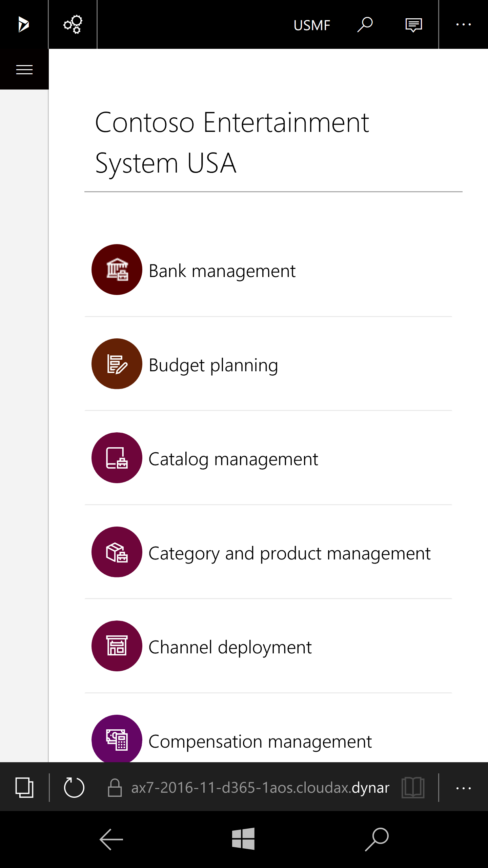The image size is (488, 868).
Task: Select the Bank management label
Action: [x=222, y=271]
